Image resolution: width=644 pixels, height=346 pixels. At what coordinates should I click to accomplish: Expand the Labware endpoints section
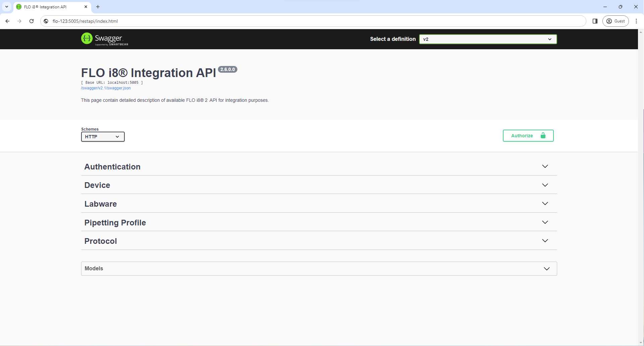[x=101, y=204]
